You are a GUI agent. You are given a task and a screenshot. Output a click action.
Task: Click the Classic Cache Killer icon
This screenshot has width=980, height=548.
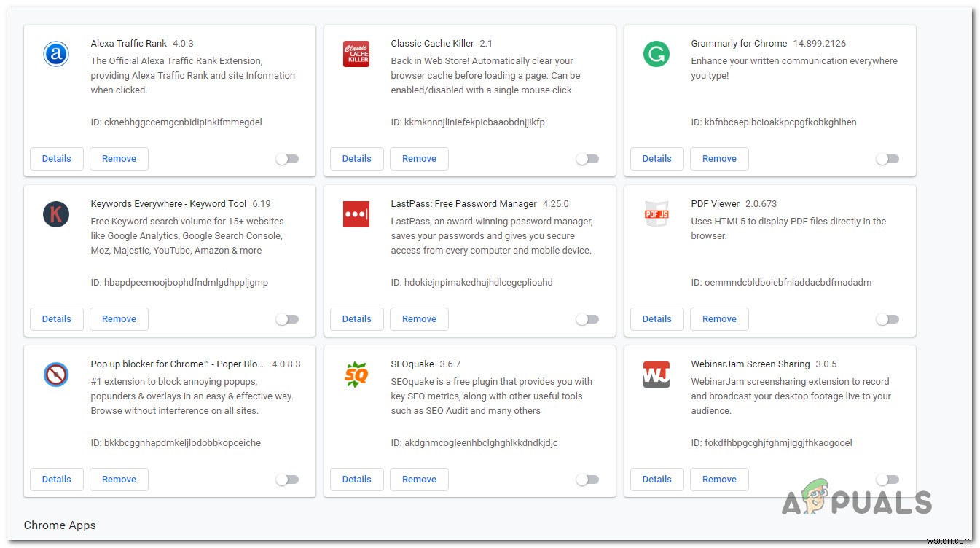356,54
